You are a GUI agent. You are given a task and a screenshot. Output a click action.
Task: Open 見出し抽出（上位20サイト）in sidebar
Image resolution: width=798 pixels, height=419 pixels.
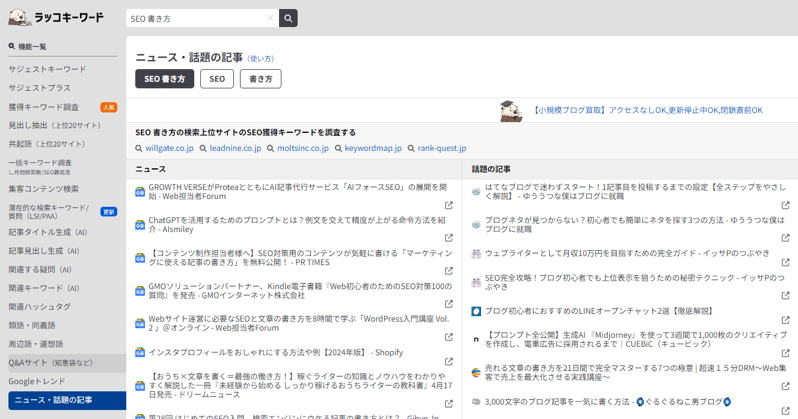(x=55, y=125)
